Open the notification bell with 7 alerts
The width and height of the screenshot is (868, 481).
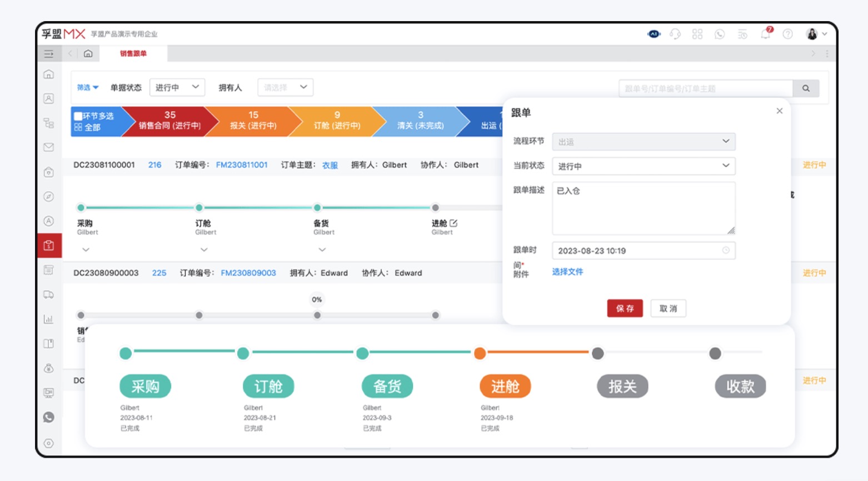[x=766, y=33]
